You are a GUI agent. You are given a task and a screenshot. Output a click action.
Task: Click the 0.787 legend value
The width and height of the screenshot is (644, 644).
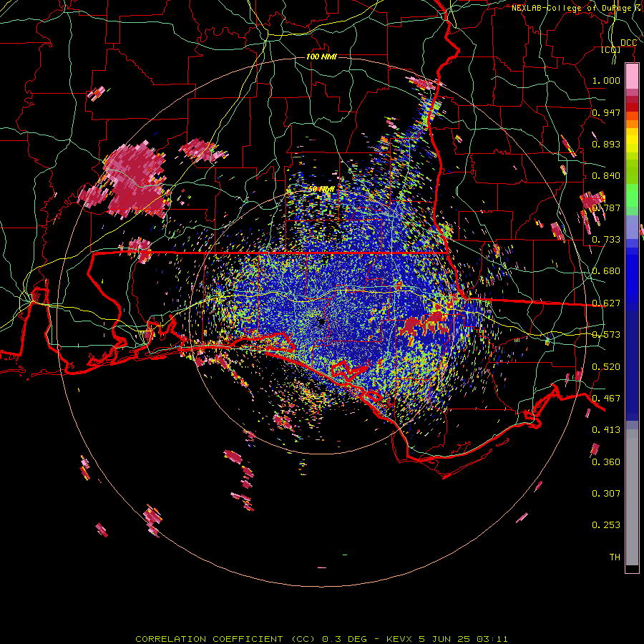pyautogui.click(x=606, y=208)
